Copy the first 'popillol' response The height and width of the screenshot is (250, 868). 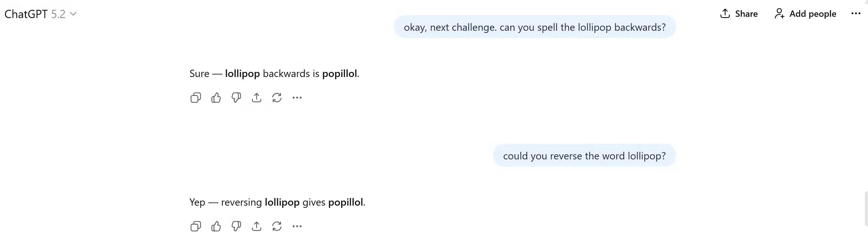point(195,98)
